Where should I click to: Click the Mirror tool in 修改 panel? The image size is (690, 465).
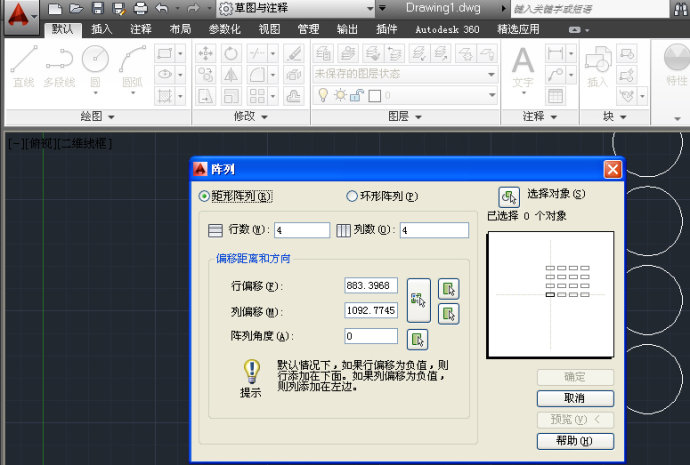pyautogui.click(x=231, y=74)
